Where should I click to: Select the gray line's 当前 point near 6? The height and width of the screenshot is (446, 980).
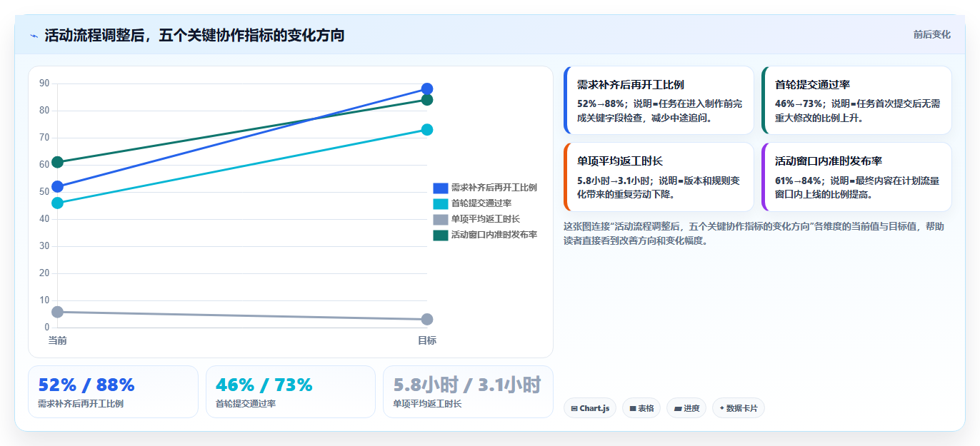click(57, 312)
